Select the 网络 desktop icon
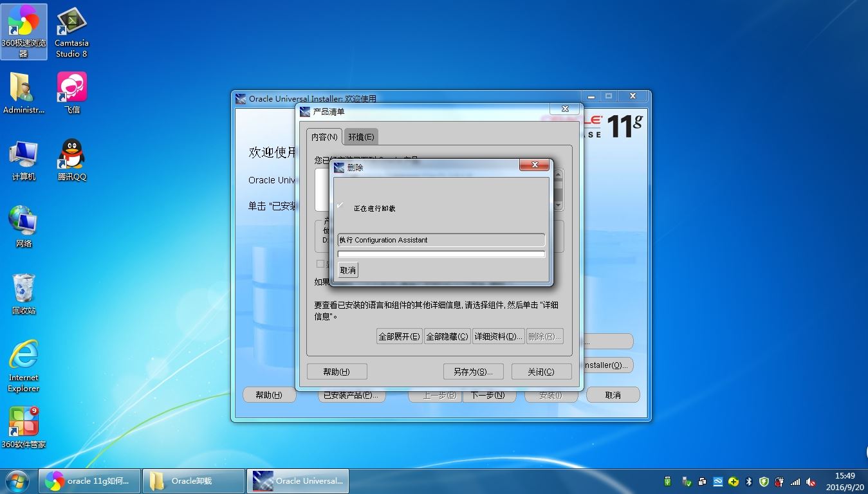This screenshot has height=494, width=868. 24,226
